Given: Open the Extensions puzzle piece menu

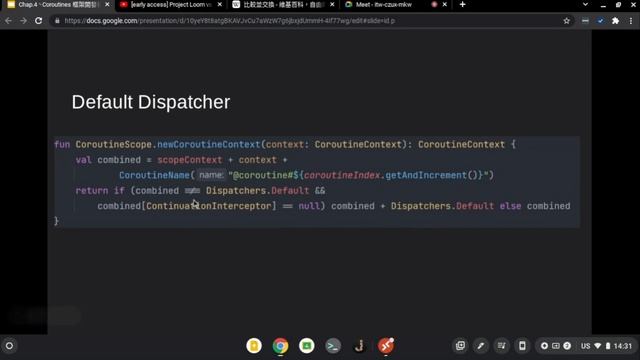Looking at the screenshot, I should 615,21.
